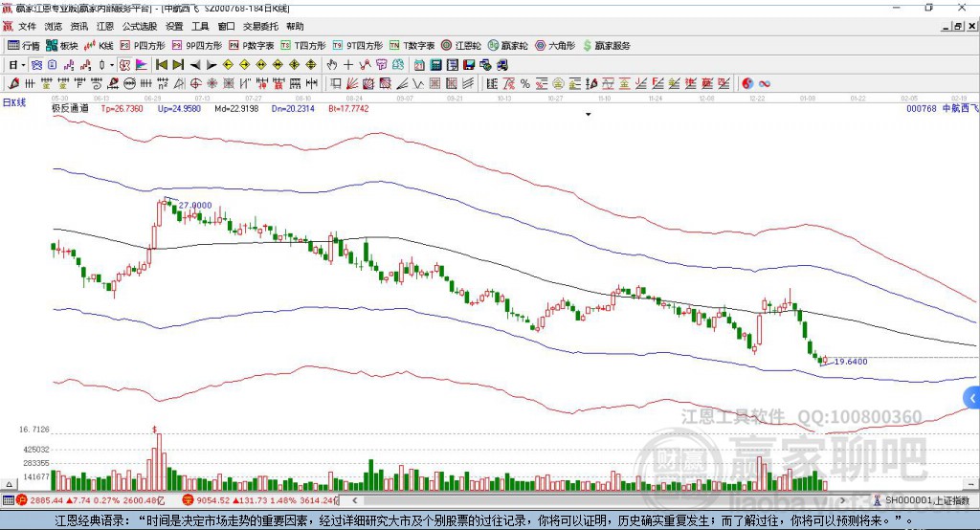The image size is (980, 530).
Task: Open the 9T四方形 tool
Action: pos(358,46)
